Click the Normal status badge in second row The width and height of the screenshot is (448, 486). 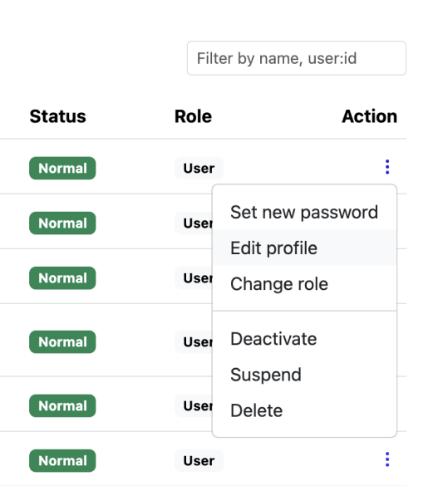tap(62, 223)
